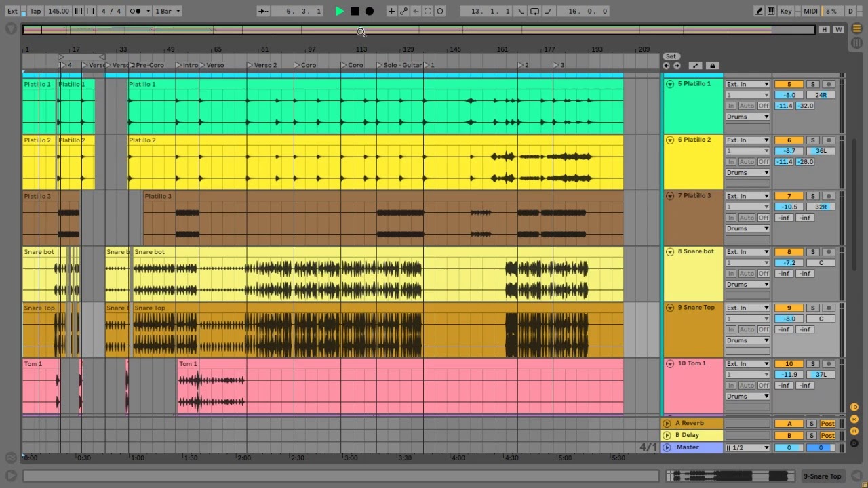This screenshot has height=488, width=868.
Task: Toggle Key Map Mode button
Action: (x=787, y=11)
